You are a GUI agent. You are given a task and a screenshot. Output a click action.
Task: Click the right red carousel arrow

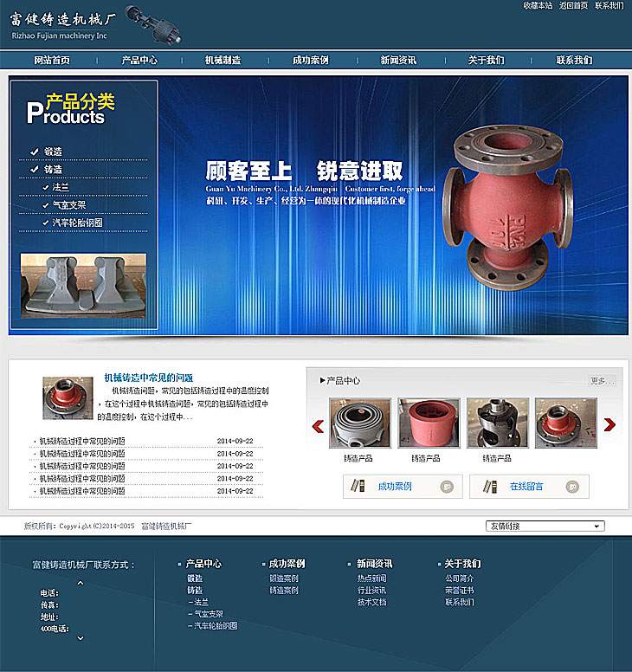609,424
